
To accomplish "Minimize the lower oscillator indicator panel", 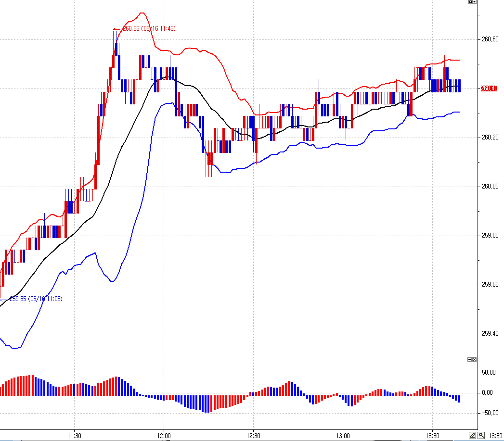I will point(469,360).
